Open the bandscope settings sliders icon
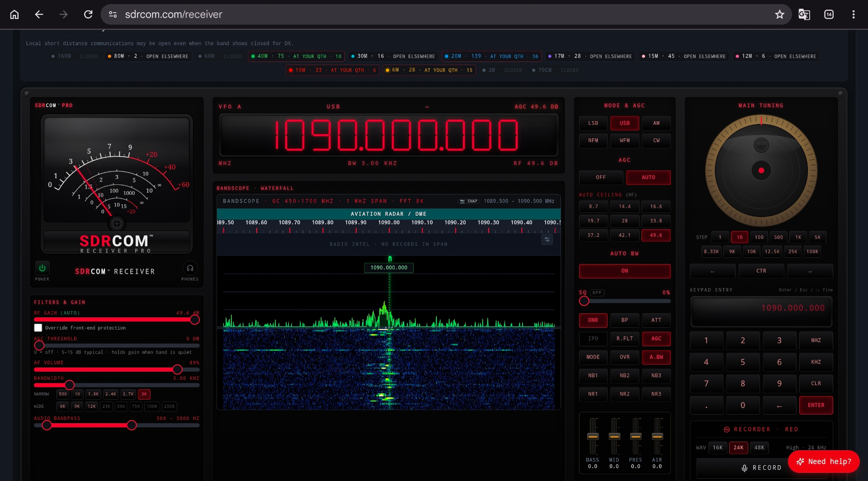The width and height of the screenshot is (868, 481). pyautogui.click(x=547, y=239)
